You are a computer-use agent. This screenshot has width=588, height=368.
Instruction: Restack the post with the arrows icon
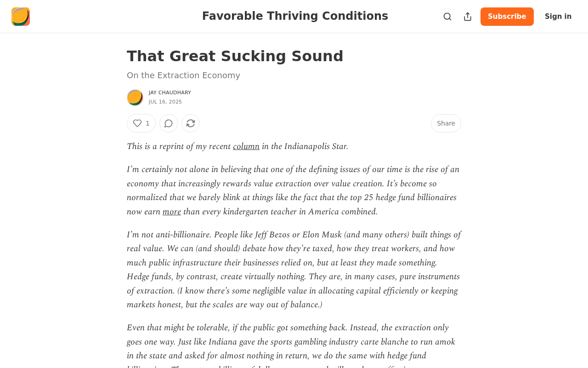tap(191, 123)
